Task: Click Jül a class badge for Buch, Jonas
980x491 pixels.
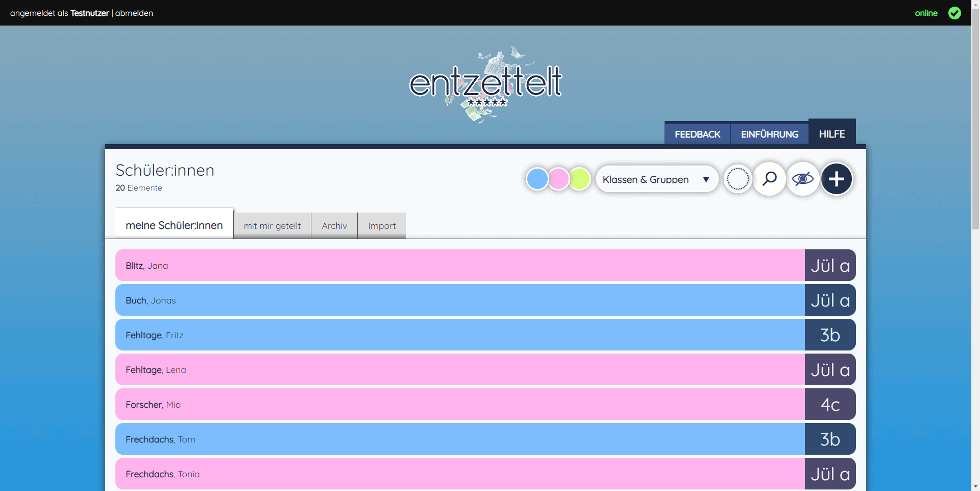Action: click(830, 300)
